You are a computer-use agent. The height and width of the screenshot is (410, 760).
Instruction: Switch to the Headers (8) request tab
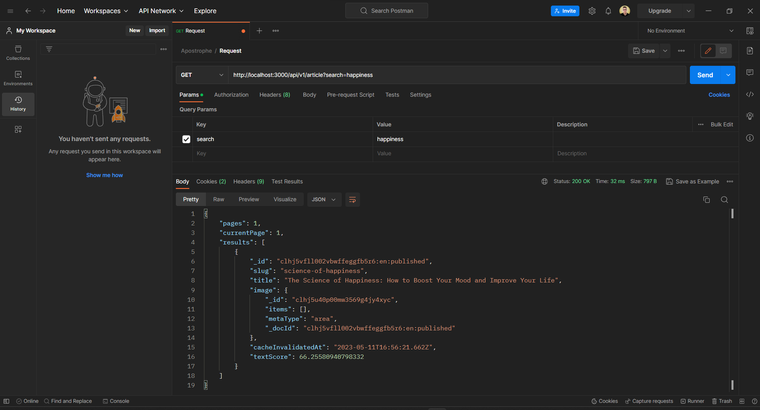pos(274,95)
